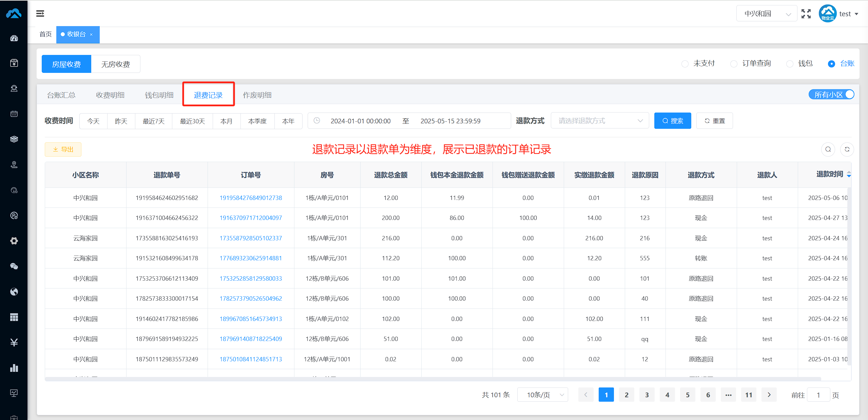Filter by 今天 quick time
The height and width of the screenshot is (420, 868).
click(x=93, y=121)
